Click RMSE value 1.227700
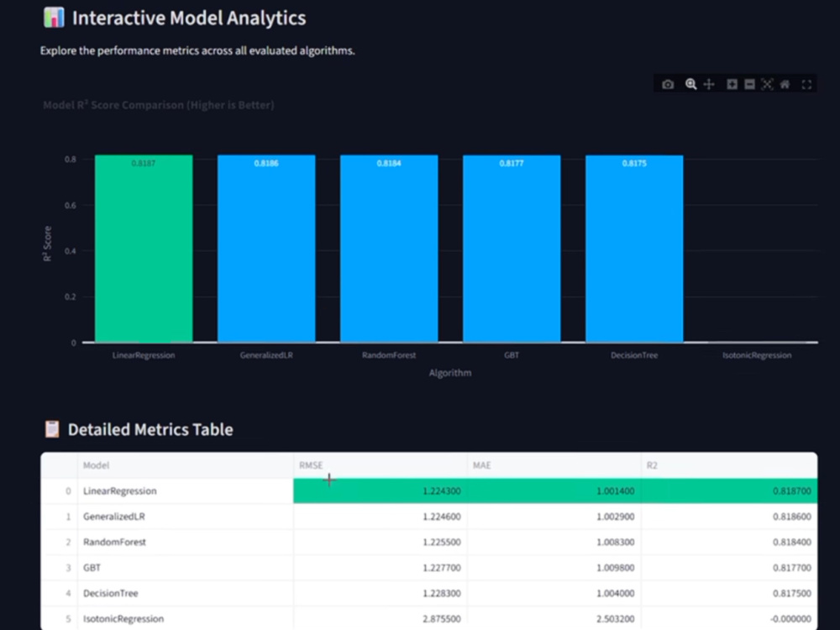This screenshot has height=630, width=840. click(x=380, y=567)
